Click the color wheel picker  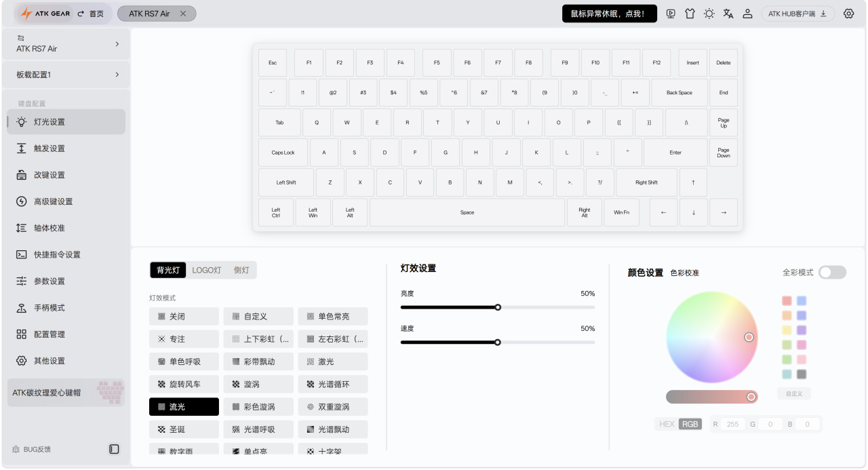[x=712, y=338]
